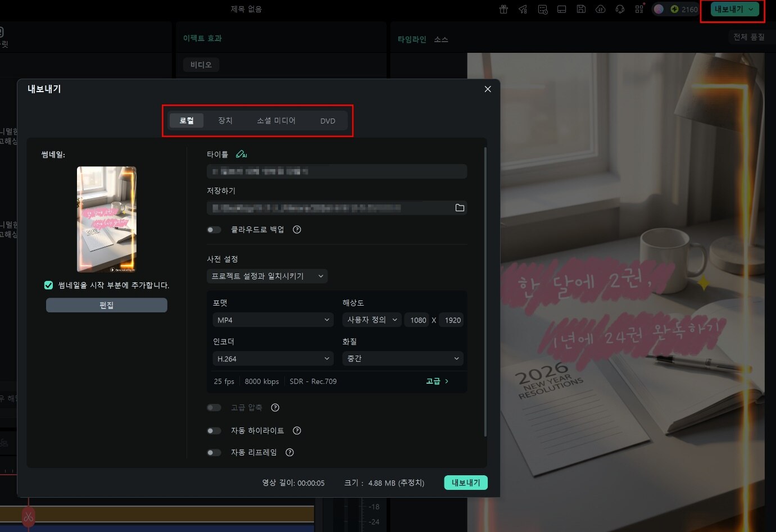Viewport: 776px width, 532px height.
Task: Enable the 클라우드로 백업 toggle
Action: 214,230
